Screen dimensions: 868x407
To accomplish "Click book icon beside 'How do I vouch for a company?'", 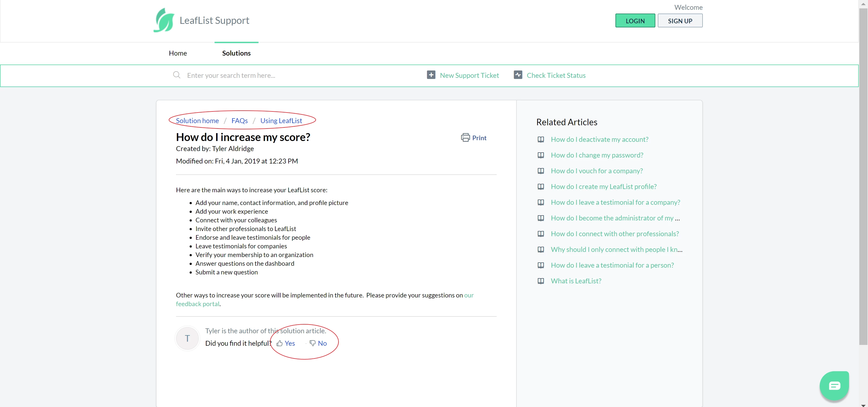I will click(x=541, y=171).
